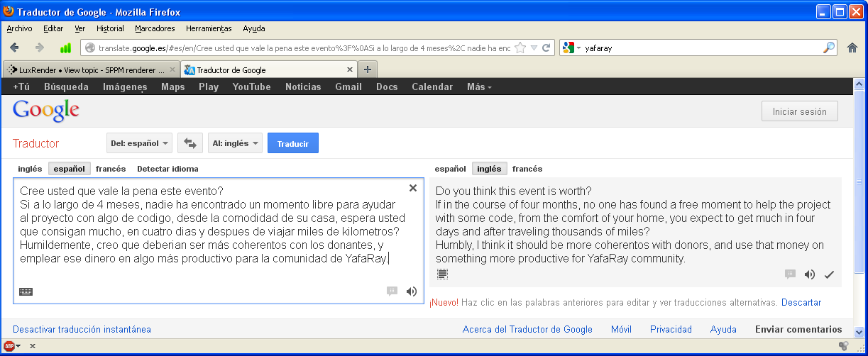Open the URL history dropdown arrow
Screen dimensions: 868x356
tap(534, 48)
